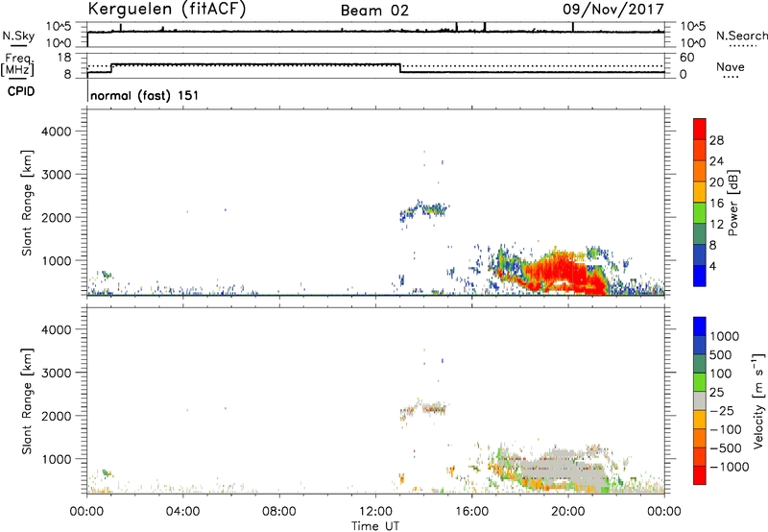Click the yellow power swatch between 16 and 20
The image size is (768, 532).
pyautogui.click(x=700, y=192)
